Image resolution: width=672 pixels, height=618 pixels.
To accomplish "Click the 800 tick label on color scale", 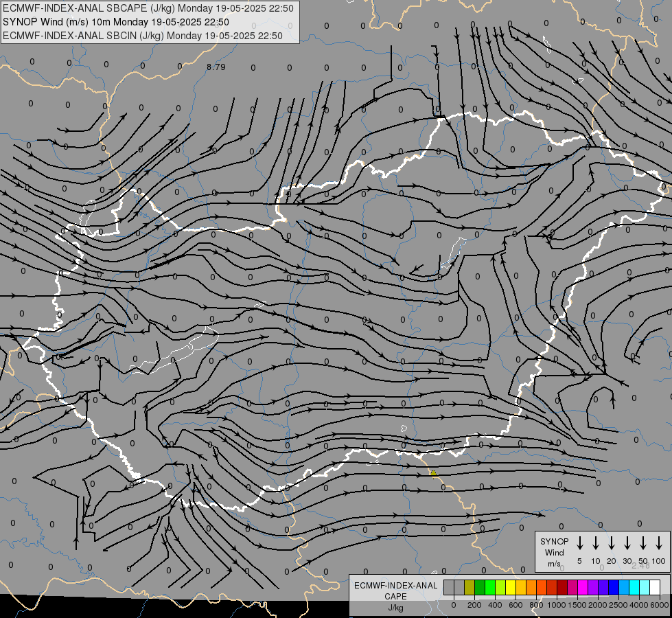I will [x=536, y=605].
